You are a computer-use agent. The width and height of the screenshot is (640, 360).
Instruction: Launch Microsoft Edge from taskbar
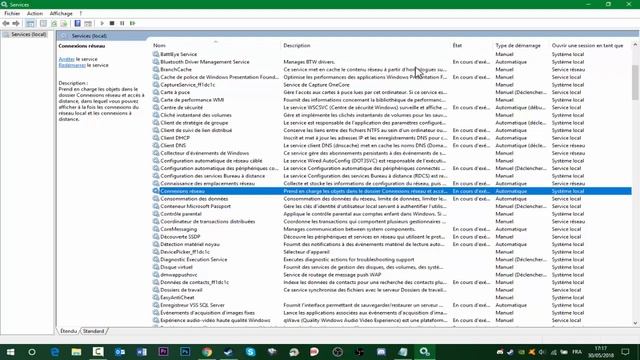point(55,352)
